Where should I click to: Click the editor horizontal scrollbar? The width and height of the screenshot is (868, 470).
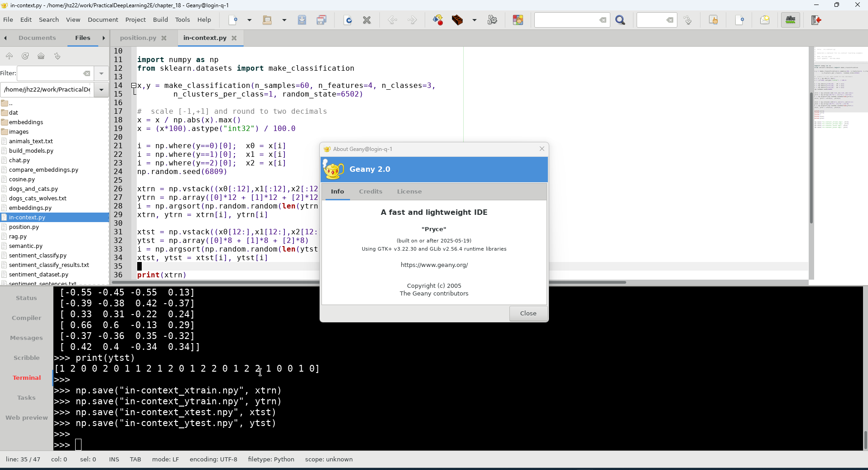[x=369, y=282]
